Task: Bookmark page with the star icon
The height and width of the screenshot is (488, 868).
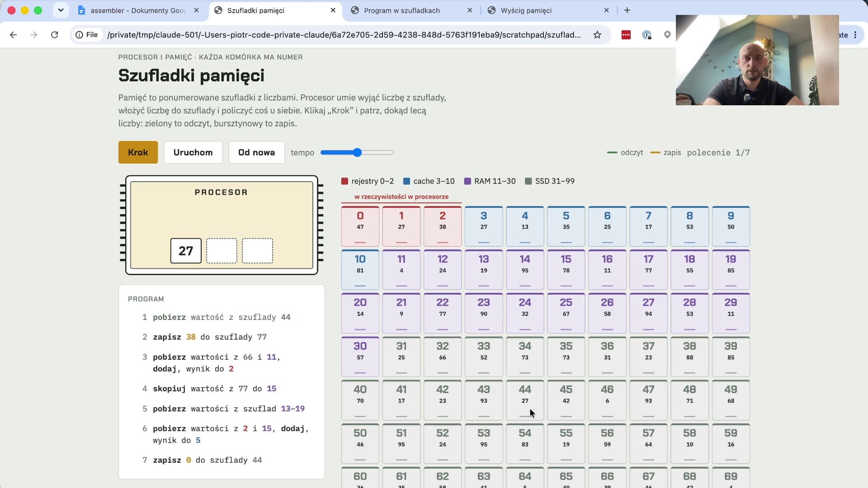Action: [597, 35]
